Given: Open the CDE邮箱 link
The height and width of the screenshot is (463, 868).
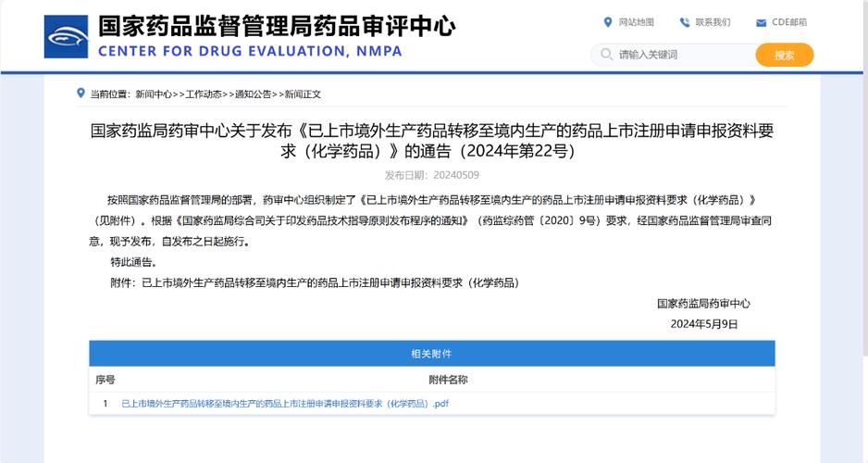Looking at the screenshot, I should tap(789, 22).
